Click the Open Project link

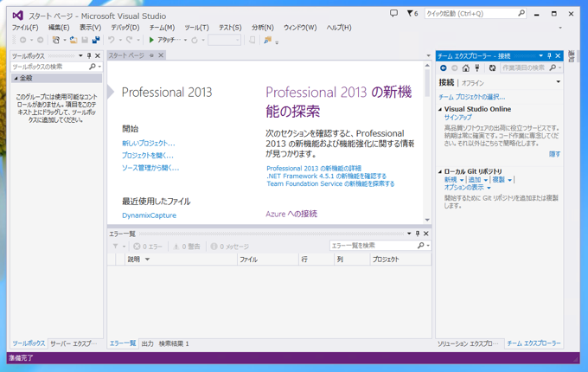coord(147,155)
